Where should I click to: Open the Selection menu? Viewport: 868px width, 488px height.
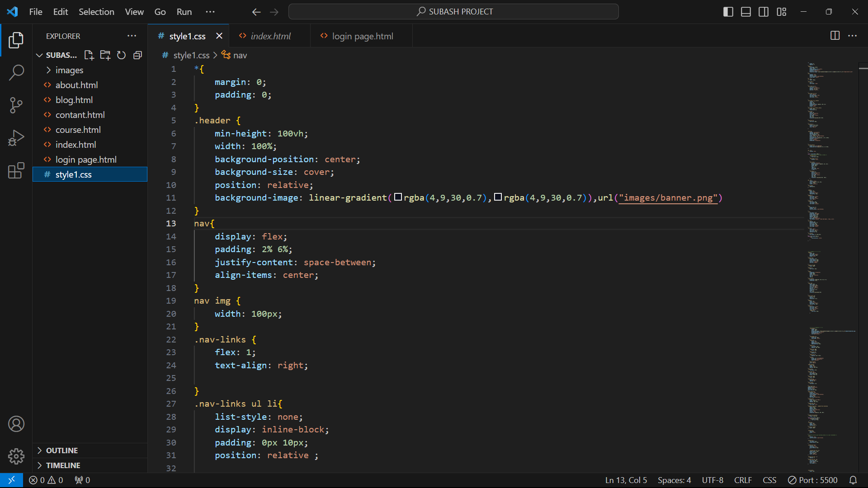point(96,12)
